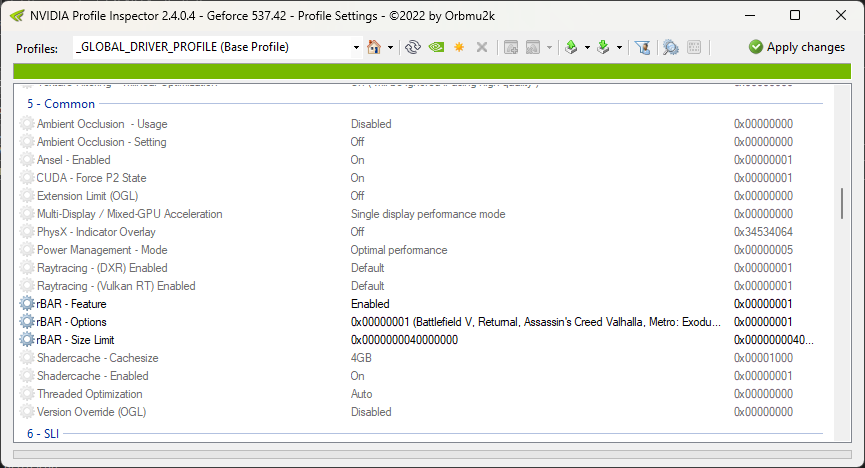
Task: Click gear icon beside Power Management - Mode
Action: click(x=27, y=249)
